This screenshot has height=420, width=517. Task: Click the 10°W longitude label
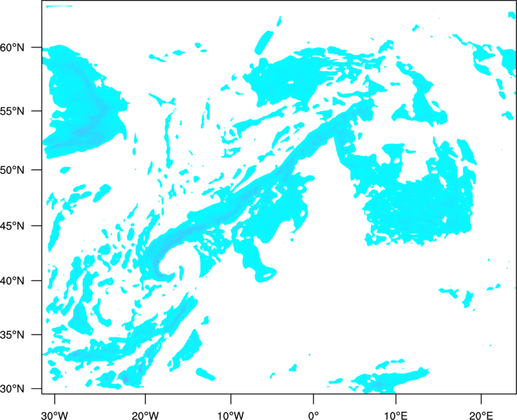(x=231, y=415)
